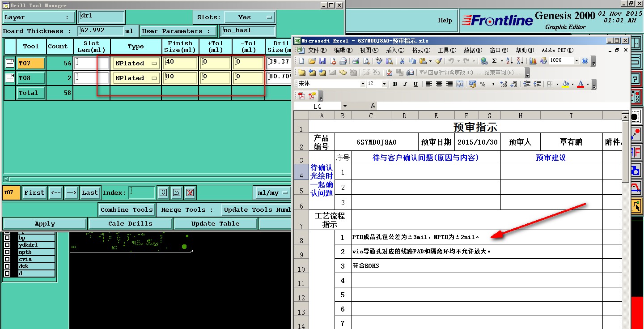Sort ascending with the A-Z icon

click(509, 61)
